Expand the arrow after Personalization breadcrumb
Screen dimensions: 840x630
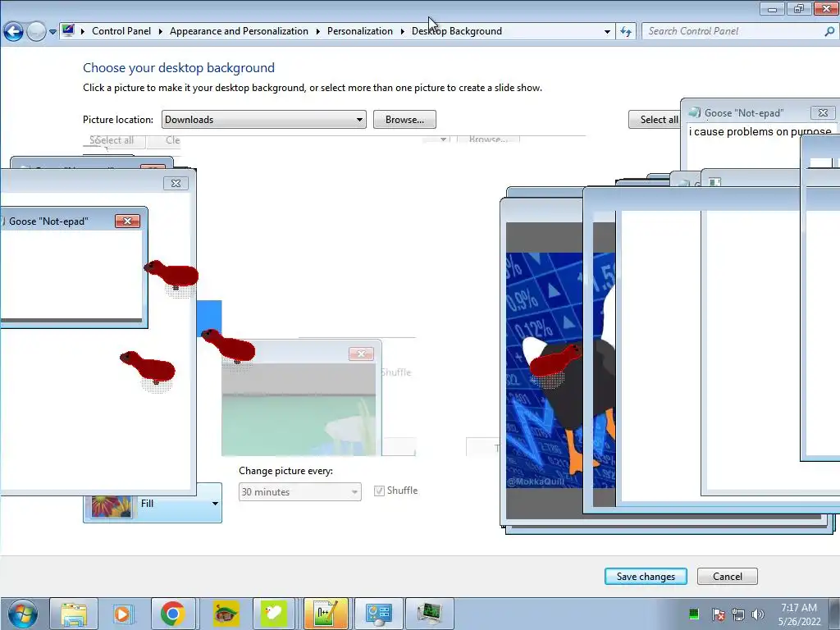coord(402,32)
